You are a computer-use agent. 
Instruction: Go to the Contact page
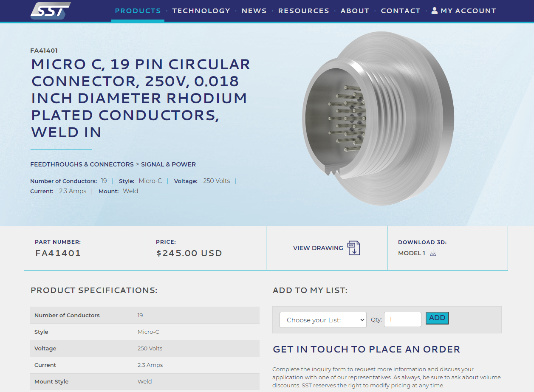pos(401,11)
